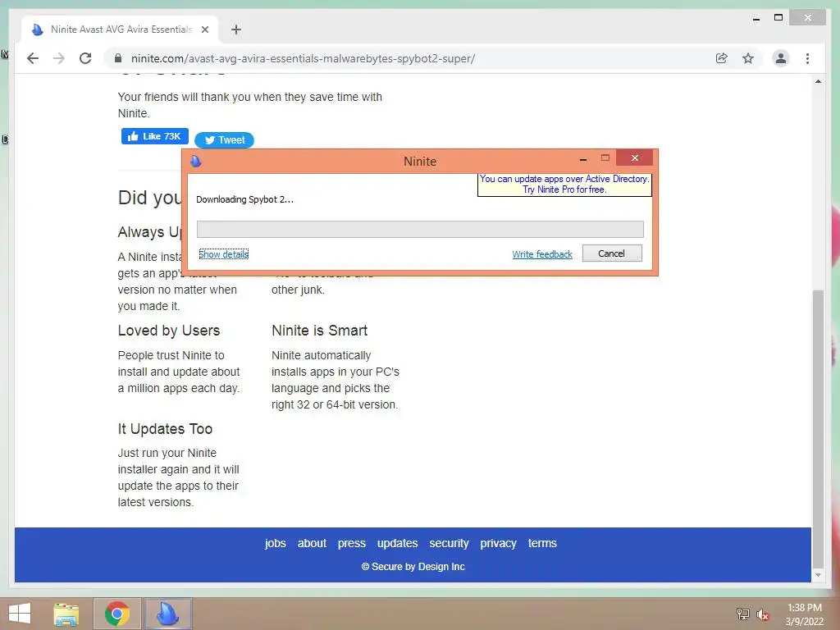
Task: Click the It Updates Too heading
Action: point(165,429)
